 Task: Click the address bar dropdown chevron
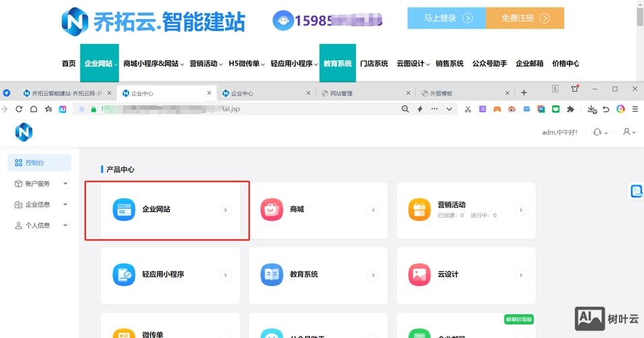449,109
